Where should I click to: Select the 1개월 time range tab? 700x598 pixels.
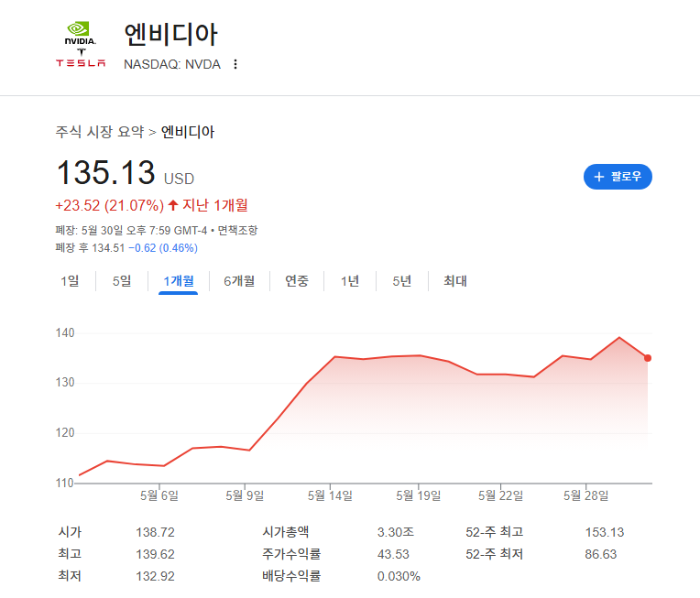pyautogui.click(x=179, y=281)
